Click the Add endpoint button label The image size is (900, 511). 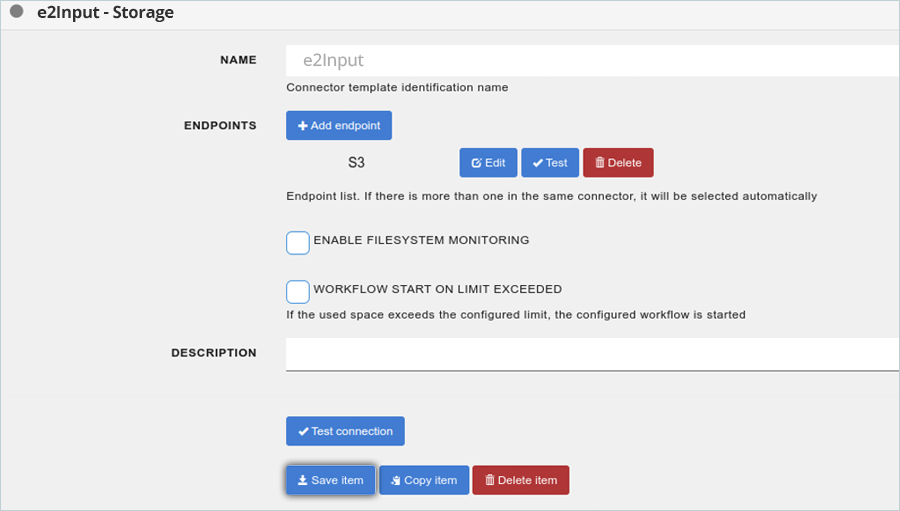point(346,126)
